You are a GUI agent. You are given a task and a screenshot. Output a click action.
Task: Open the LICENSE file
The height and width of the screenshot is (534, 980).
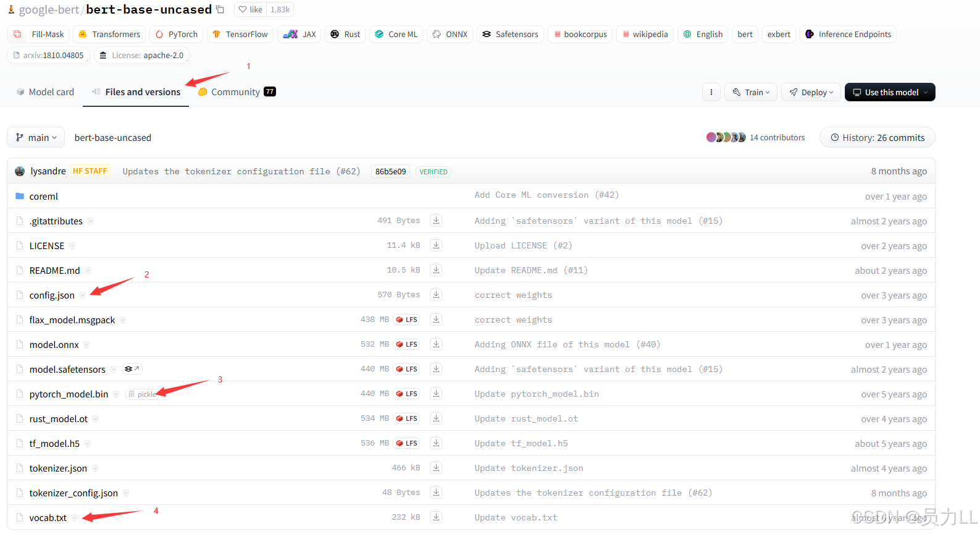tap(46, 245)
